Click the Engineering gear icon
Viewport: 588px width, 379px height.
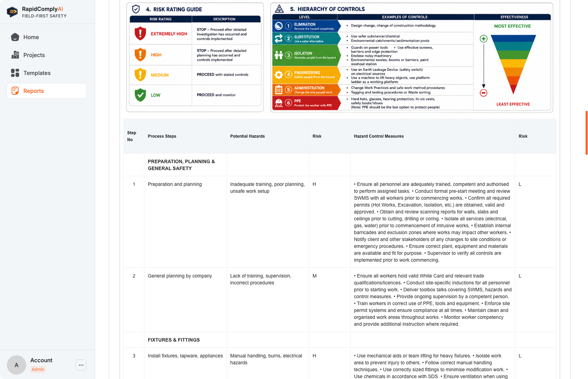pyautogui.click(x=279, y=75)
